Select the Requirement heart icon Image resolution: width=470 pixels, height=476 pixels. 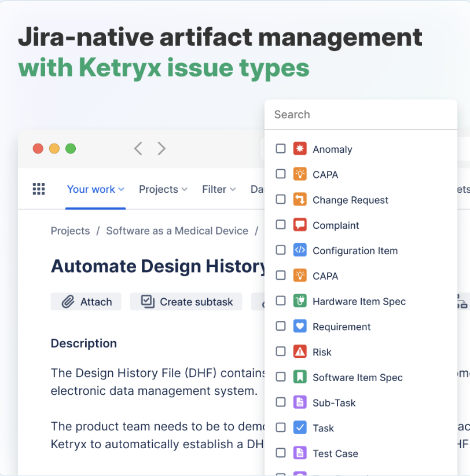(x=299, y=326)
